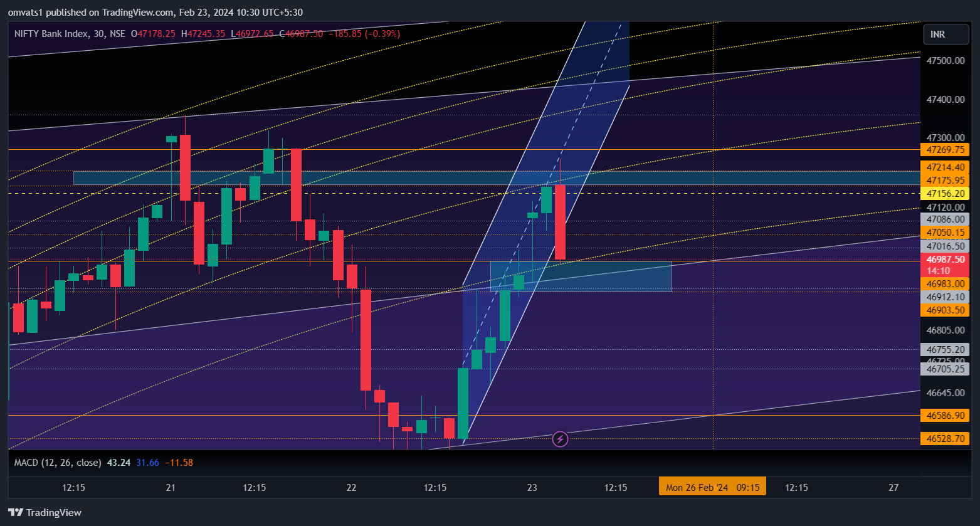This screenshot has height=526, width=980.
Task: Click the purple lightning bolt event icon
Action: click(x=560, y=439)
